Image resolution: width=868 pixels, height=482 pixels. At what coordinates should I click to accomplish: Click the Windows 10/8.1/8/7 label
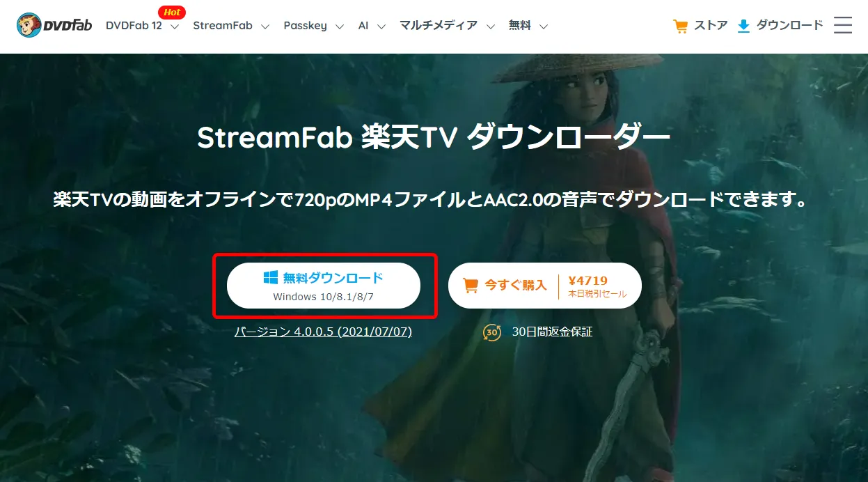[x=324, y=297]
